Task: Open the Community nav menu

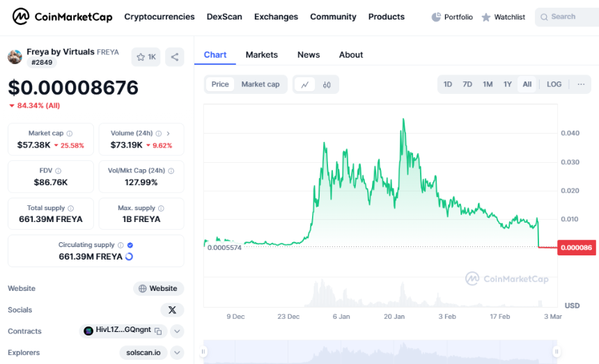Action: point(333,17)
